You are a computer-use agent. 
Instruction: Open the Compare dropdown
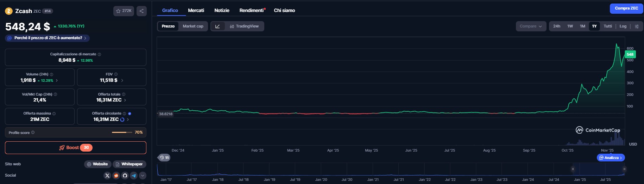(x=531, y=26)
